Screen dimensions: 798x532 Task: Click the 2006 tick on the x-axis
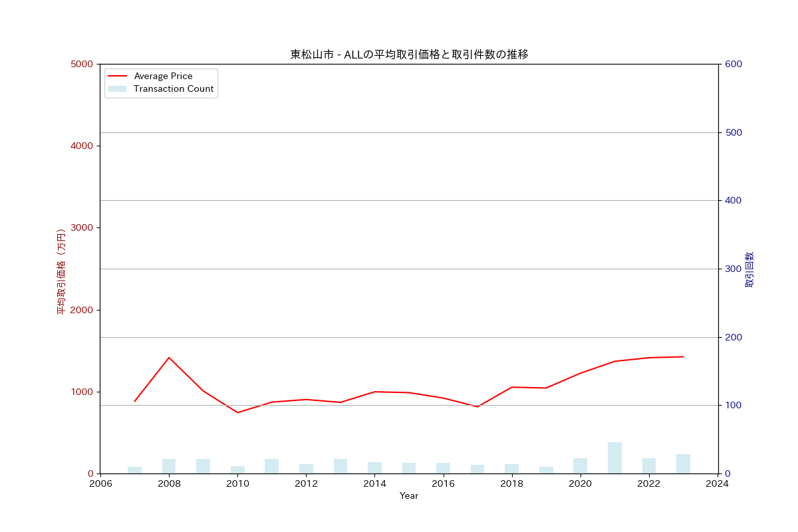tap(100, 484)
